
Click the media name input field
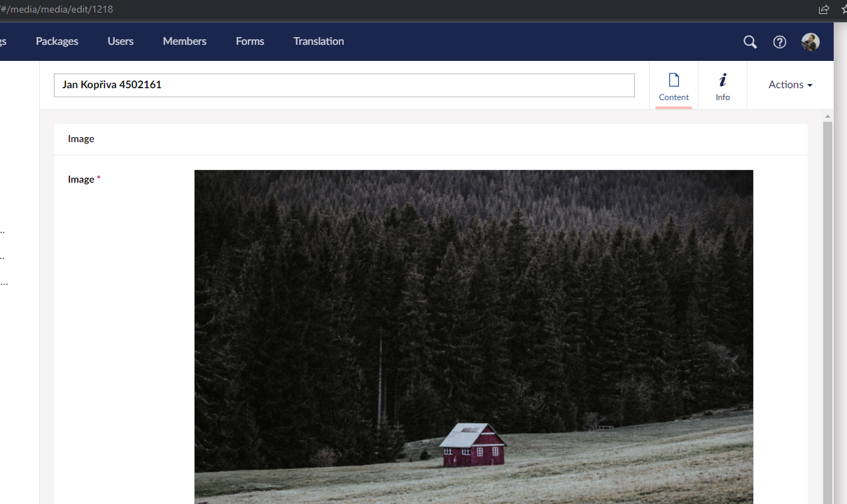tap(344, 85)
